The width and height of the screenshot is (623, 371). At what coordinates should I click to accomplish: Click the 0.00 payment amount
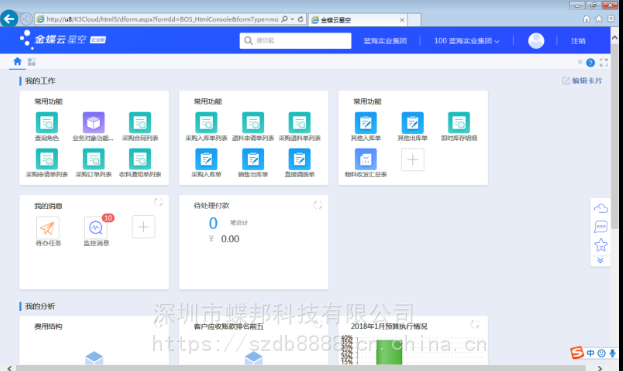(x=230, y=239)
